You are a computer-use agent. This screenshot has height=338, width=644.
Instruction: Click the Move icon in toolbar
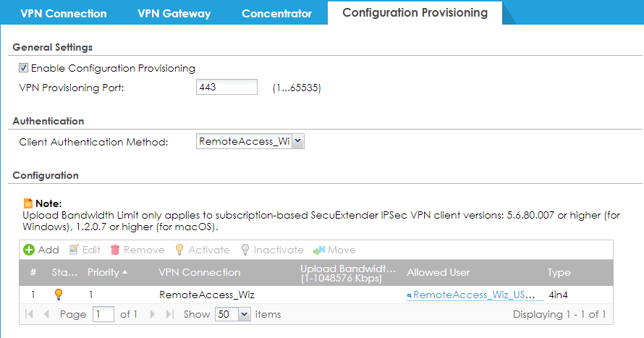[318, 250]
